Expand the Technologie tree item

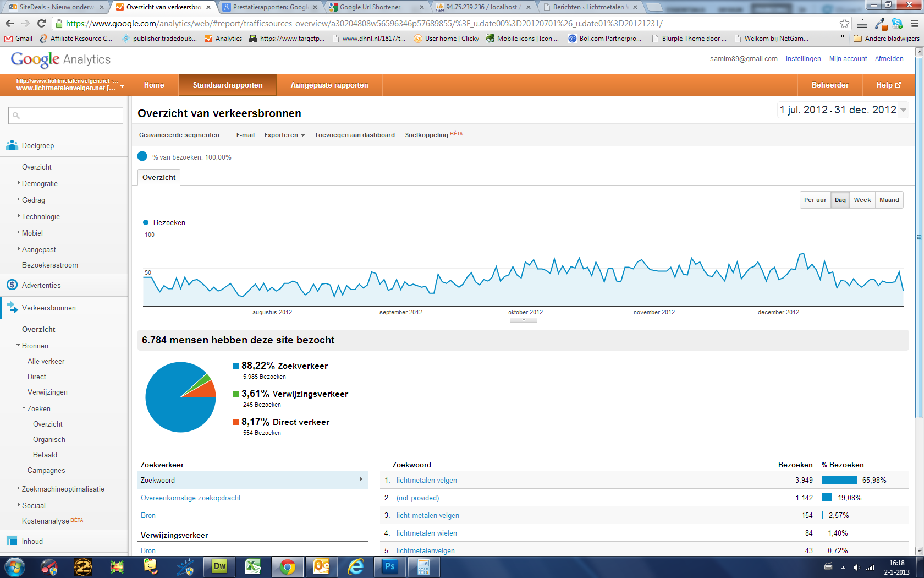18,216
